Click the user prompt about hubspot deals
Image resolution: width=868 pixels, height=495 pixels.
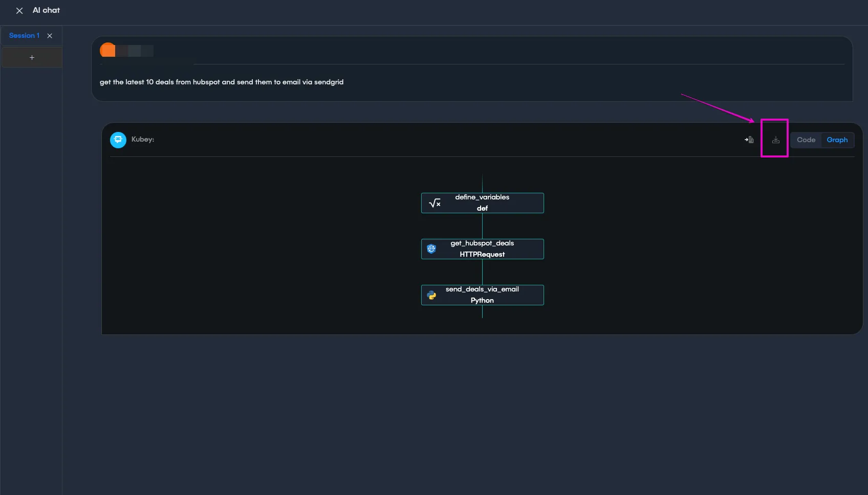[222, 82]
